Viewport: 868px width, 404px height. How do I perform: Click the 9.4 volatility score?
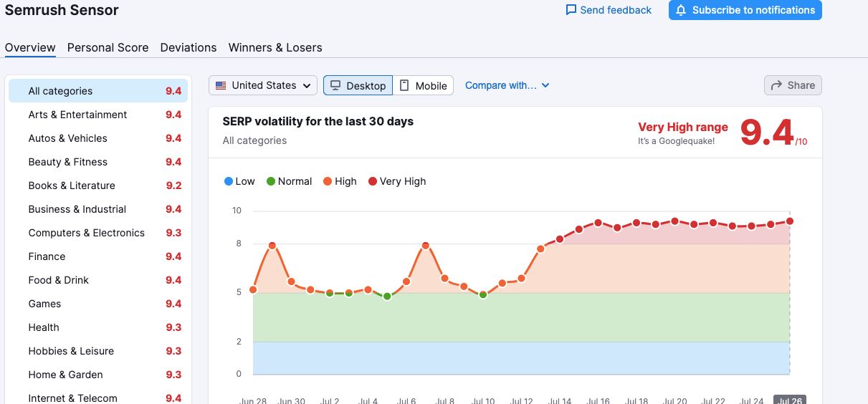coord(767,132)
